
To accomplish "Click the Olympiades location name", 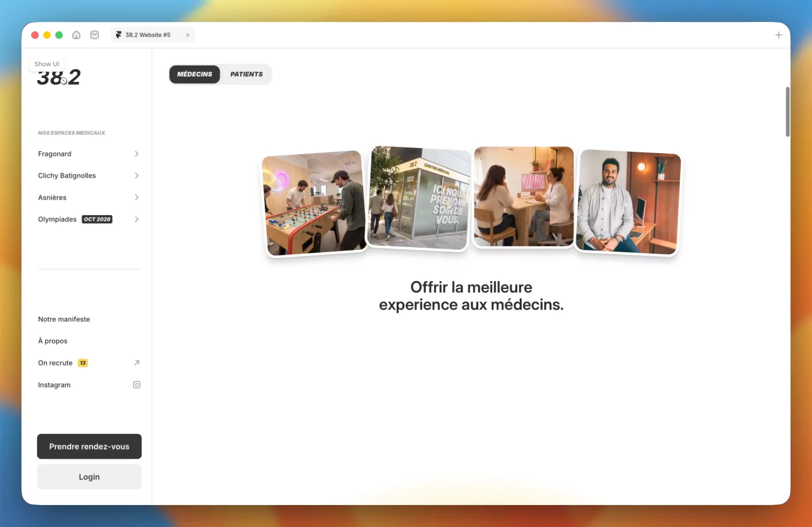I will coord(57,220).
